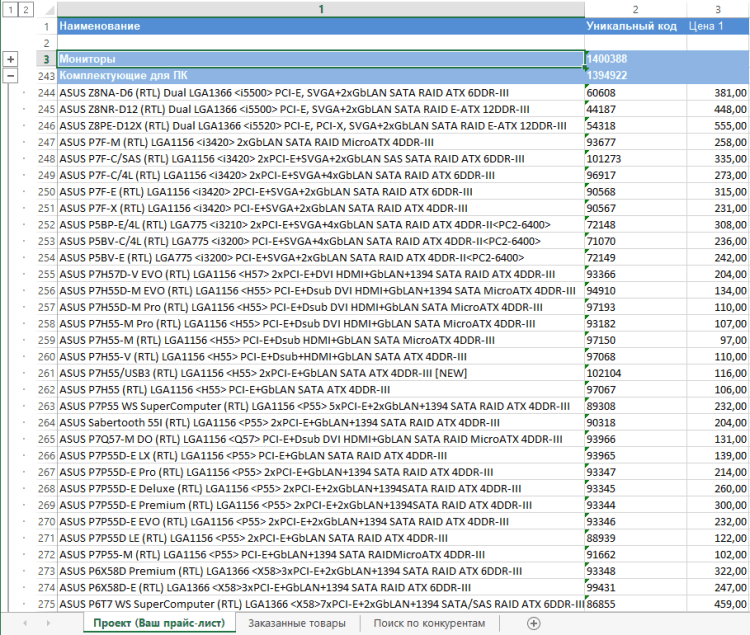Click price cell 300,00
This screenshot has height=635, width=750.
[x=718, y=505]
